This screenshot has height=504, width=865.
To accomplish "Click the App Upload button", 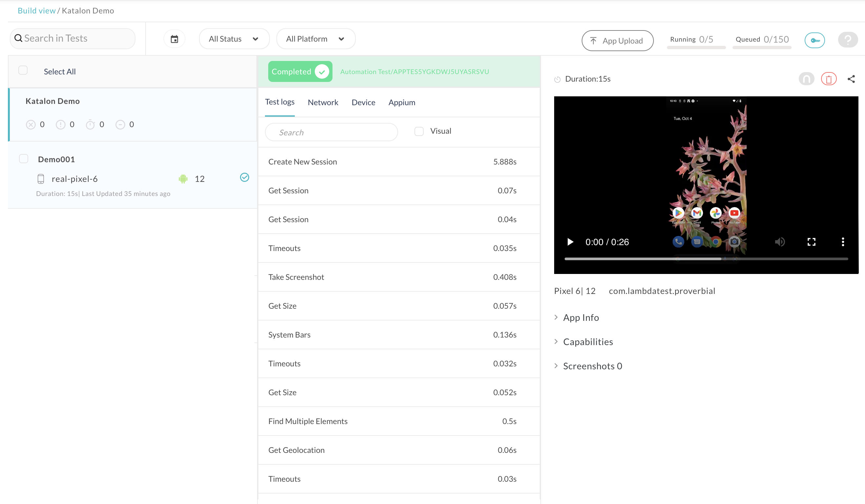I will tap(617, 41).
